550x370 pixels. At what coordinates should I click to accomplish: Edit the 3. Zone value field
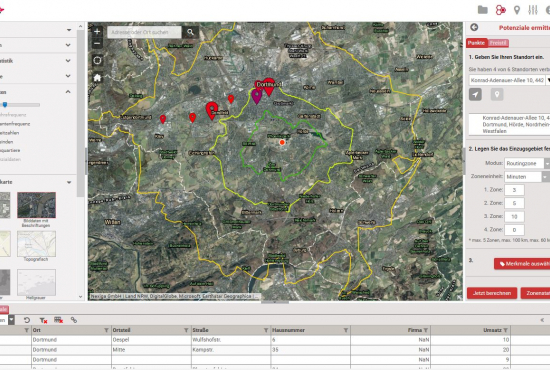tap(514, 216)
